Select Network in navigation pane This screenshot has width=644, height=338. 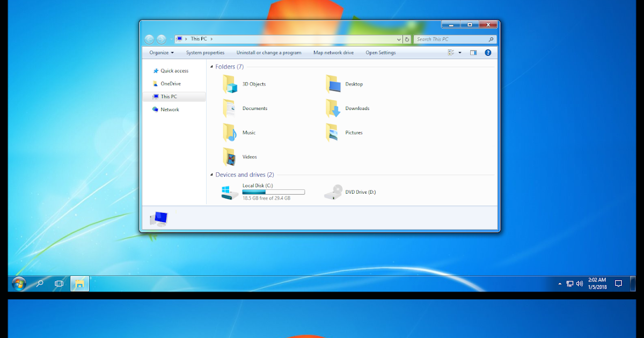[170, 109]
